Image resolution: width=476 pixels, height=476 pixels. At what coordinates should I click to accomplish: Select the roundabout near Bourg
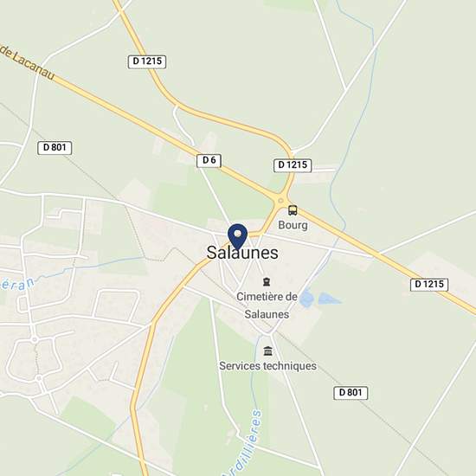(280, 201)
